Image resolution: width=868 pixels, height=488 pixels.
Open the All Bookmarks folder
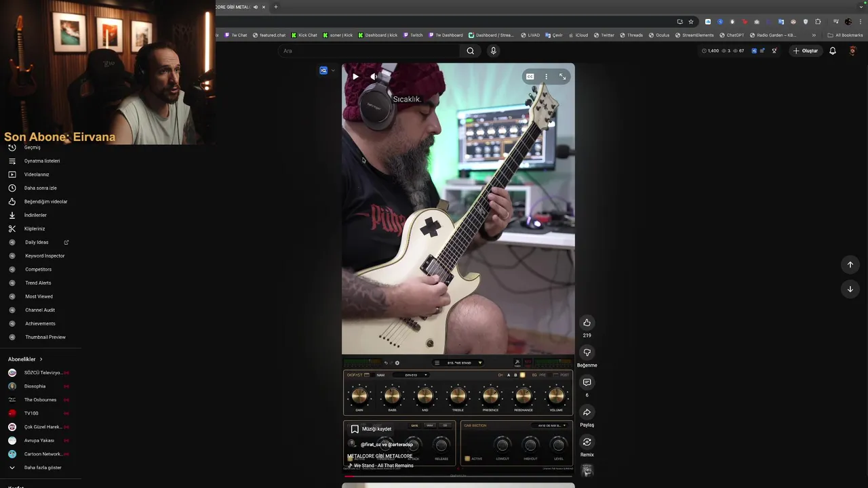[845, 35]
